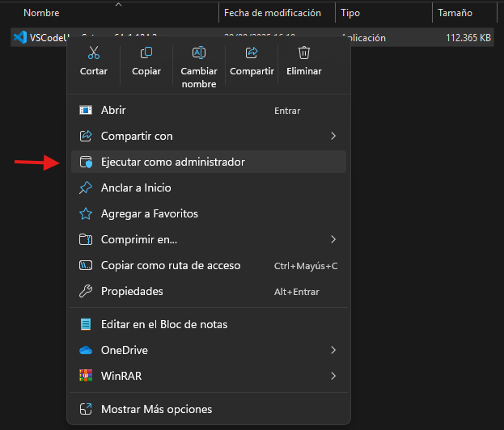Expand the WinRAR submenu arrow

pos(333,376)
